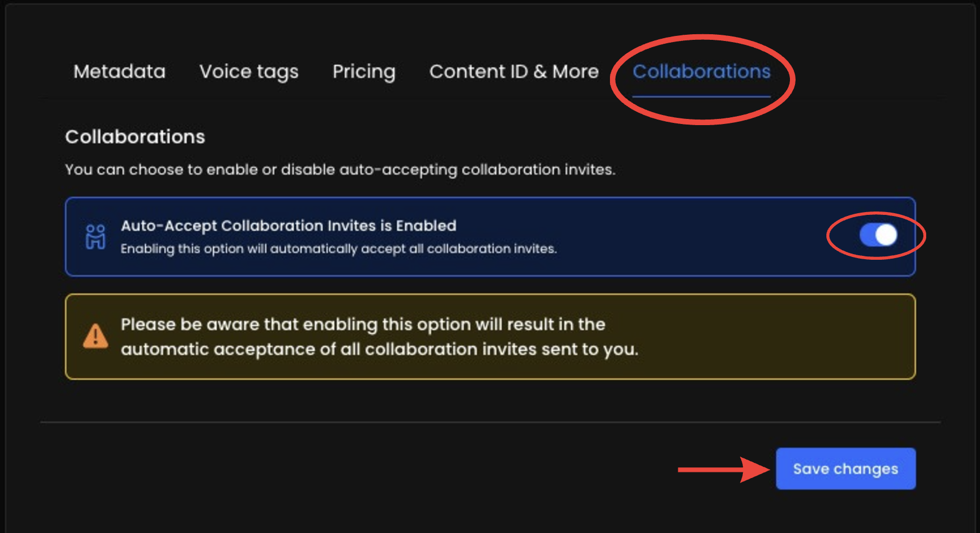Screen dimensions: 980x533
Task: Click the white knob of the enabled switch
Action: (x=886, y=235)
